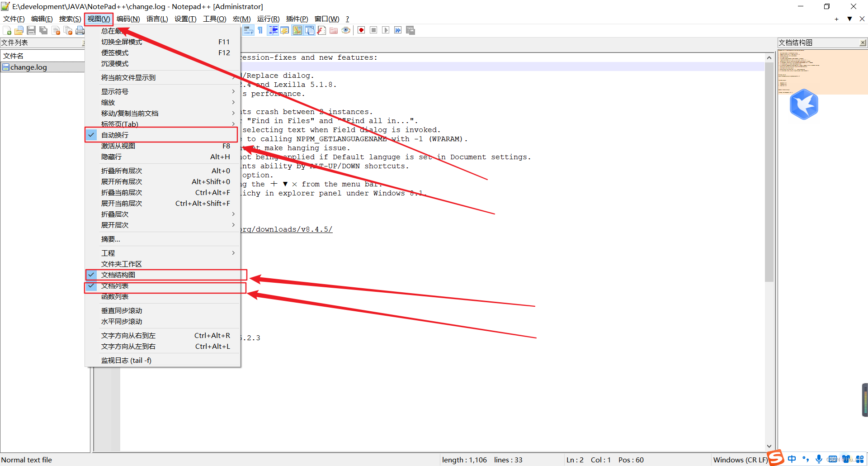
Task: Select 折叠所有层次 menu entry
Action: (x=163, y=171)
